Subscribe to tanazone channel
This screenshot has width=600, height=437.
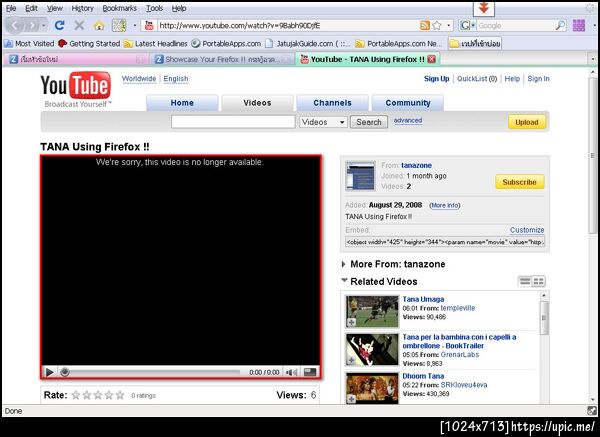[x=519, y=182]
